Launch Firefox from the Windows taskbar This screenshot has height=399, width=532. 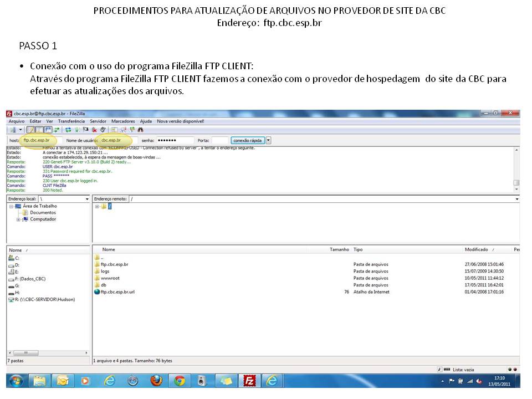tap(156, 381)
